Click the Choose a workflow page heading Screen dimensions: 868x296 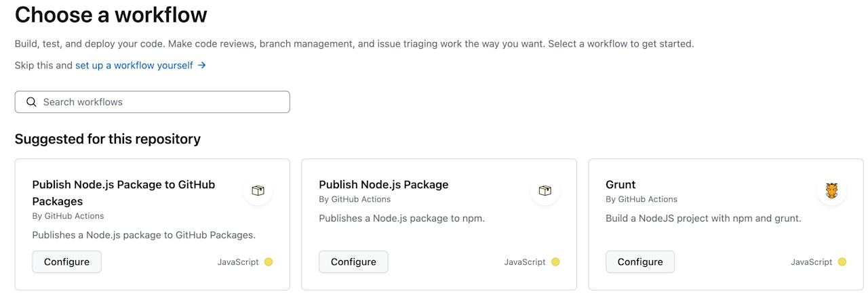tap(111, 15)
